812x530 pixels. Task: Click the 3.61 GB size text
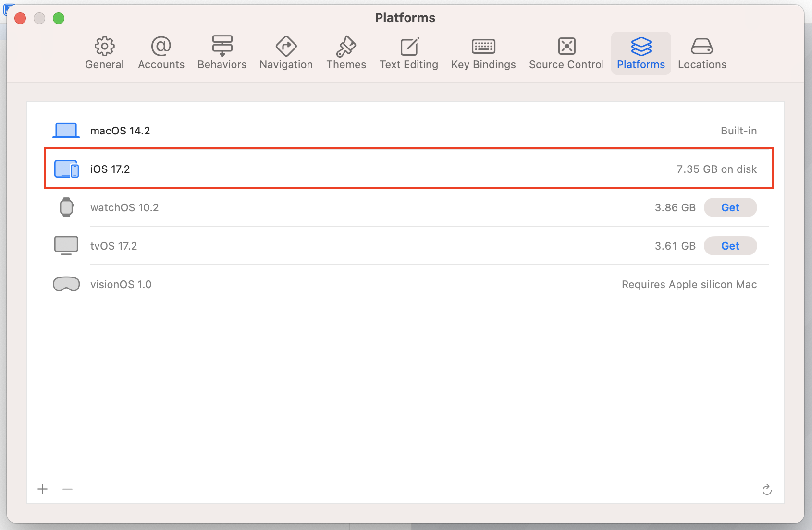coord(675,246)
